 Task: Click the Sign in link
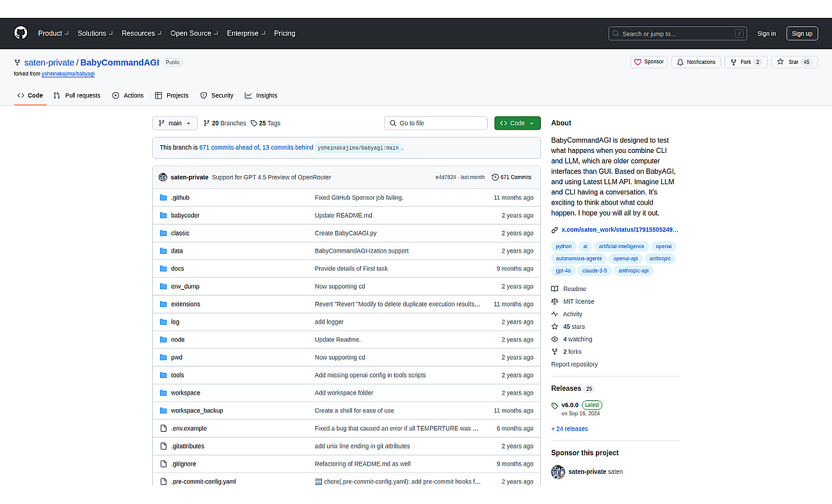click(x=766, y=34)
